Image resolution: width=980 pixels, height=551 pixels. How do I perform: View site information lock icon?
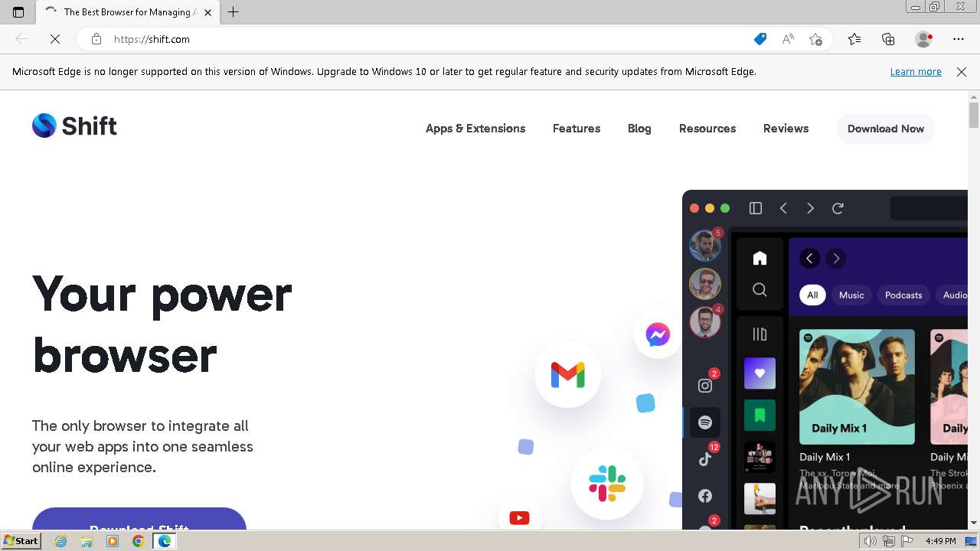pyautogui.click(x=96, y=39)
